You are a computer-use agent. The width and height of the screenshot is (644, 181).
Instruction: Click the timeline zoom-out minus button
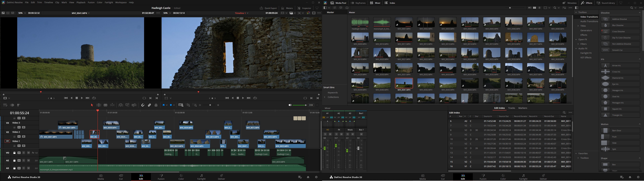click(200, 105)
